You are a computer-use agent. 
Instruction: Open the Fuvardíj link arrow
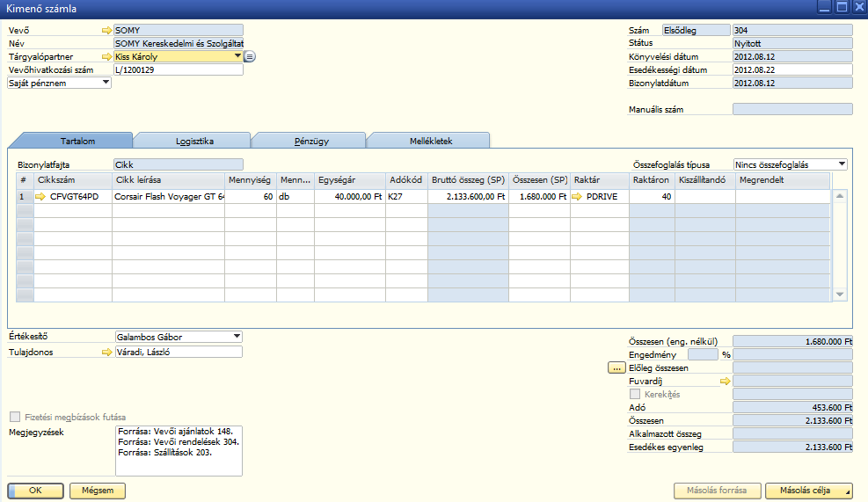coord(726,382)
